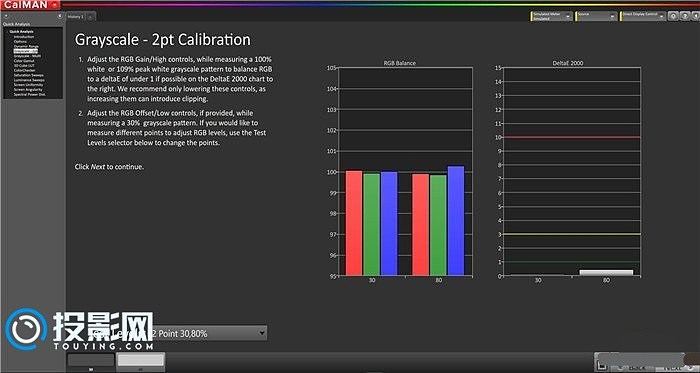Click the settings icon beside Direct Display Control
Viewport: 700px width, 373px height.
pyautogui.click(x=673, y=16)
